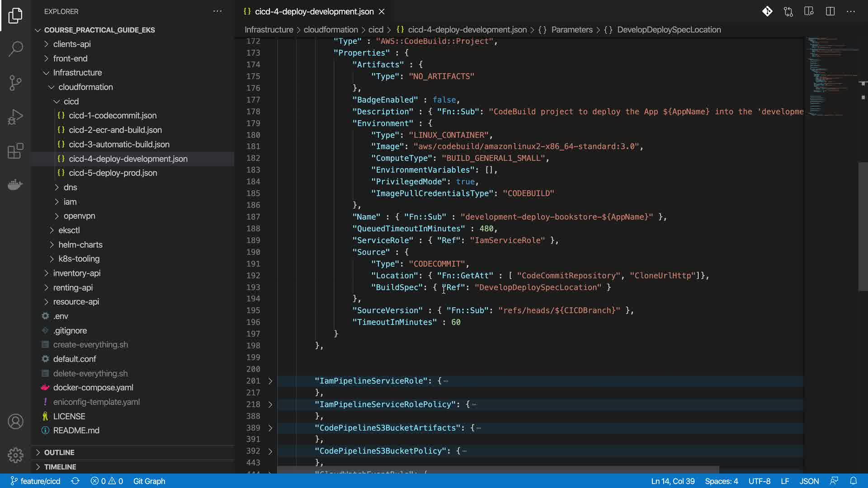The width and height of the screenshot is (868, 488).
Task: Open the Docker view icon
Action: click(15, 184)
